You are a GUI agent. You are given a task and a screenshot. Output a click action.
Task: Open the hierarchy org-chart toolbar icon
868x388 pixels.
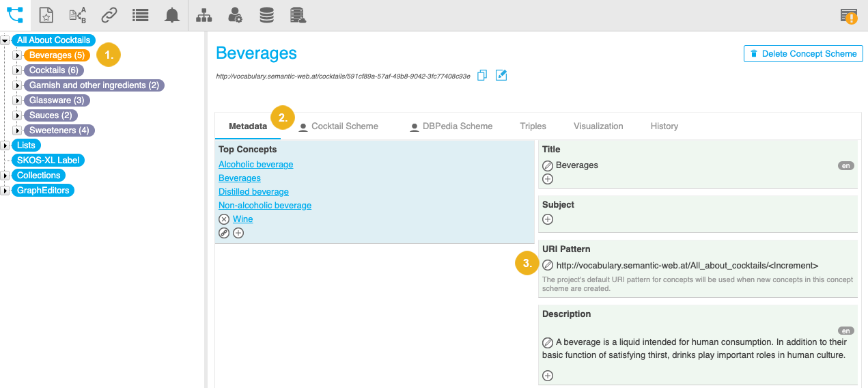pyautogui.click(x=204, y=15)
